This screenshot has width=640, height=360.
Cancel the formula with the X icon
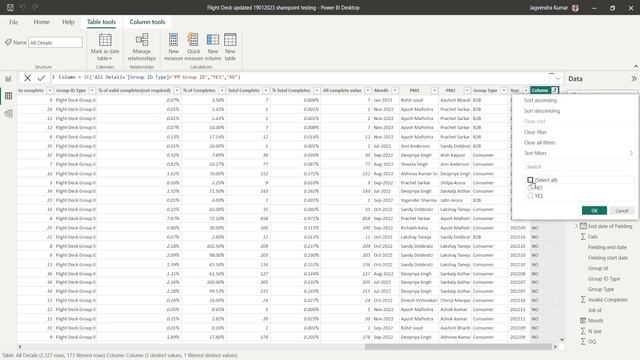click(x=27, y=78)
